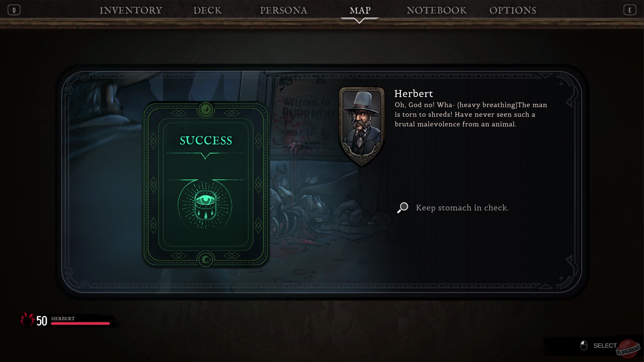Open the Options tab
This screenshot has width=644, height=362.
pos(513,10)
